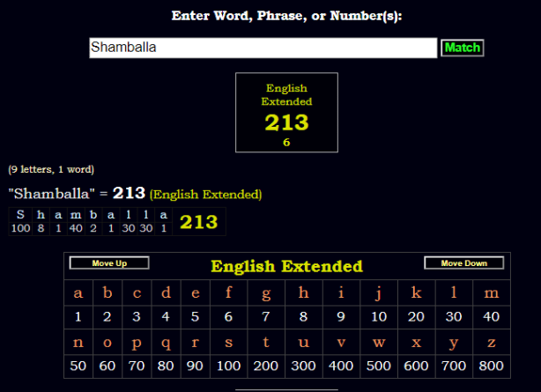The height and width of the screenshot is (392, 541).
Task: Click the "Shamballa" = 213 result text
Action: (x=76, y=194)
